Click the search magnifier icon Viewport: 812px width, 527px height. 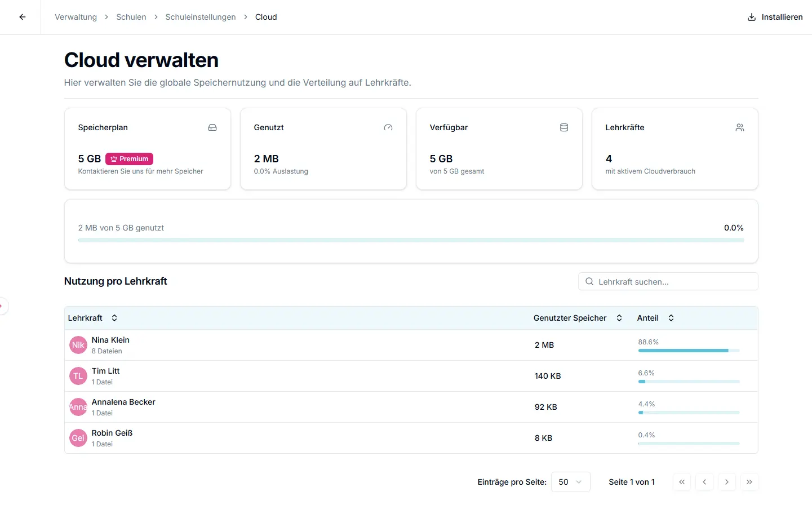click(589, 281)
